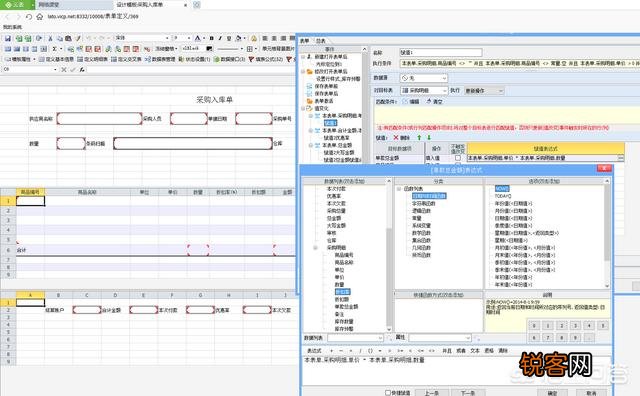Click the 填表公式(32) toolbar button
Screen dimensions: 640x396
click(266, 59)
